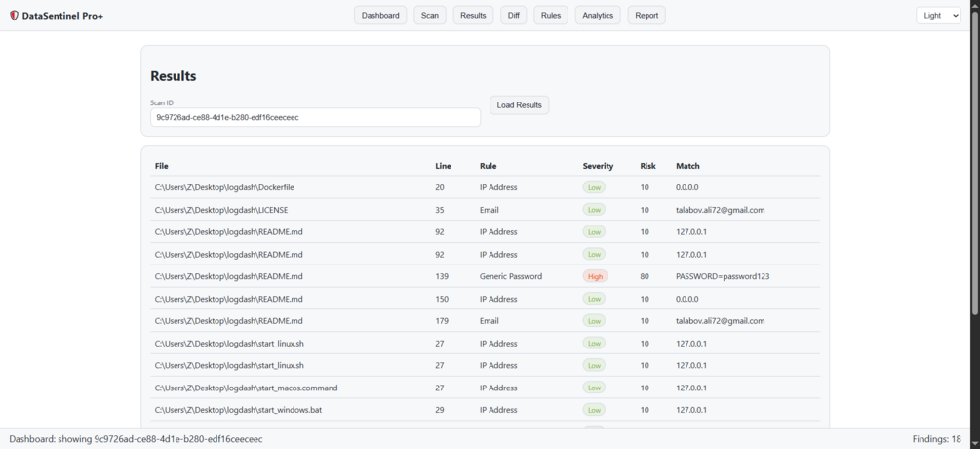Click the Risk column header
Viewport: 980px width, 449px height.
click(x=648, y=166)
